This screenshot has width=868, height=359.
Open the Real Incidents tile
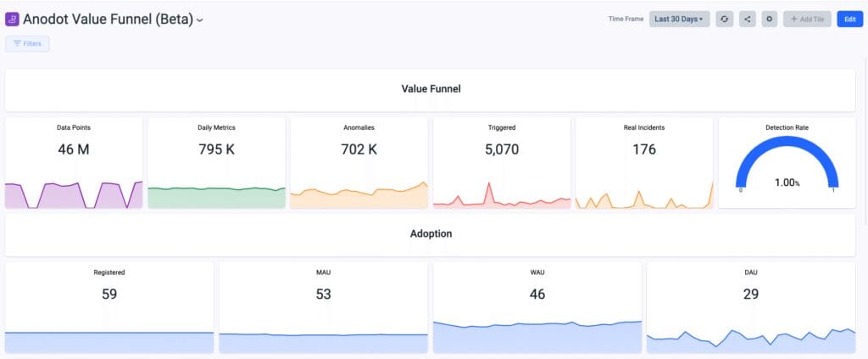pos(644,163)
